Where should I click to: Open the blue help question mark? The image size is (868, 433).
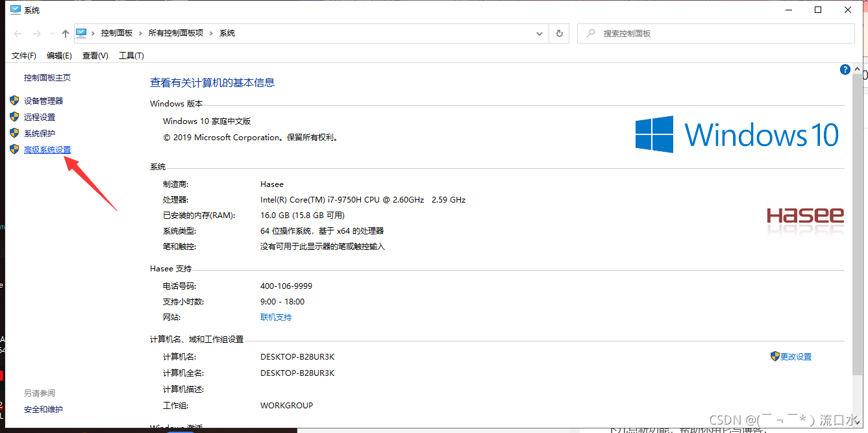[845, 69]
